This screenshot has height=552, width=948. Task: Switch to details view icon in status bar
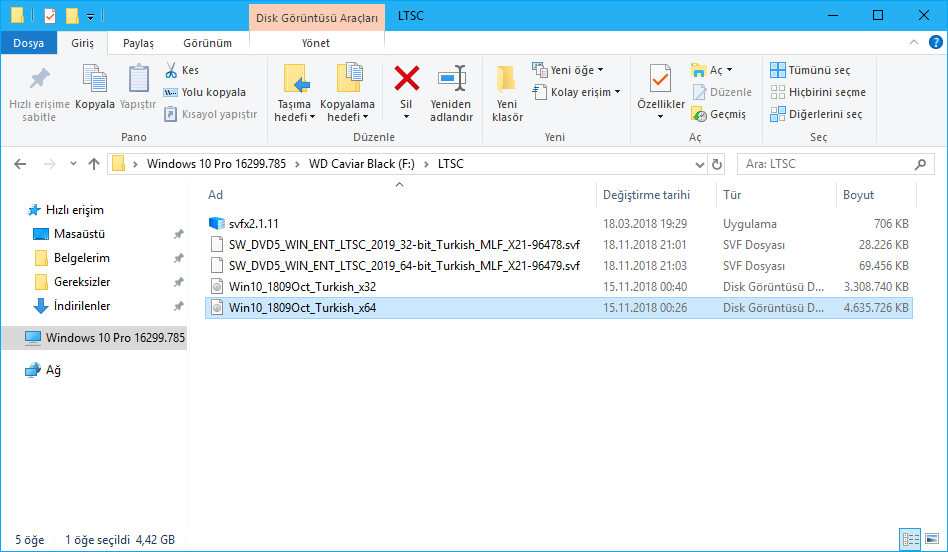tap(910, 539)
